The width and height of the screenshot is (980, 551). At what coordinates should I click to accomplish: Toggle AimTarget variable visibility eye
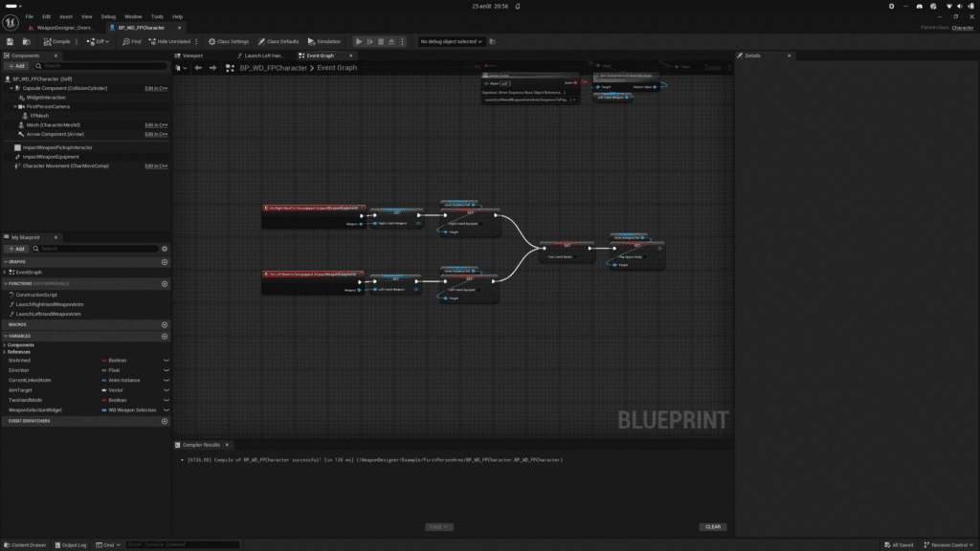(167, 390)
